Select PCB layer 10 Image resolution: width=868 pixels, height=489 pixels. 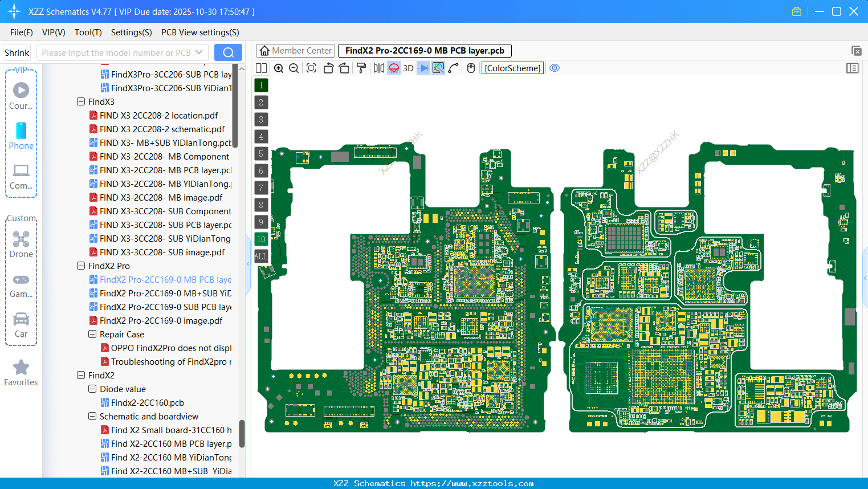(x=261, y=239)
